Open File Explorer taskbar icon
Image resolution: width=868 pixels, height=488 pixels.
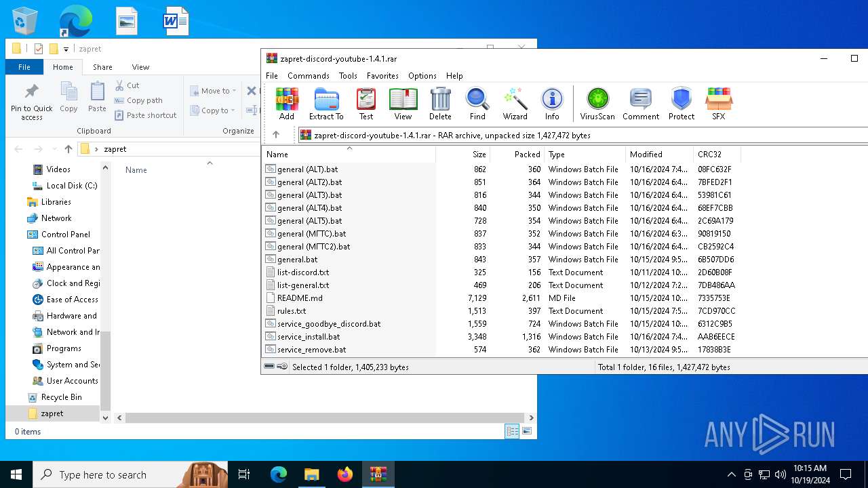click(311, 474)
